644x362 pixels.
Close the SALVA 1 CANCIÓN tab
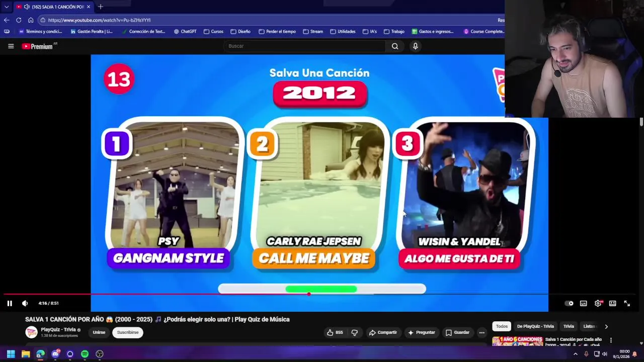click(x=89, y=7)
